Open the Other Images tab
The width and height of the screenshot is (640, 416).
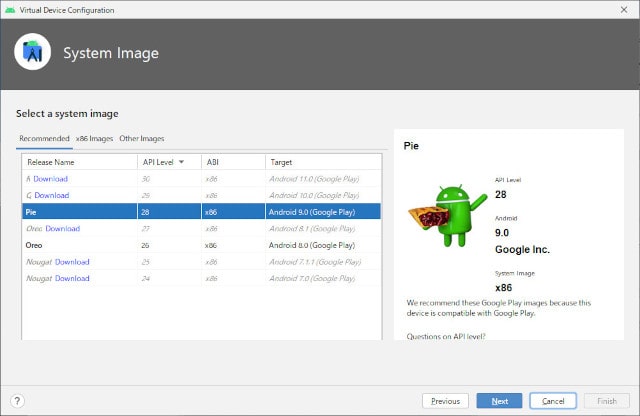[x=142, y=138]
